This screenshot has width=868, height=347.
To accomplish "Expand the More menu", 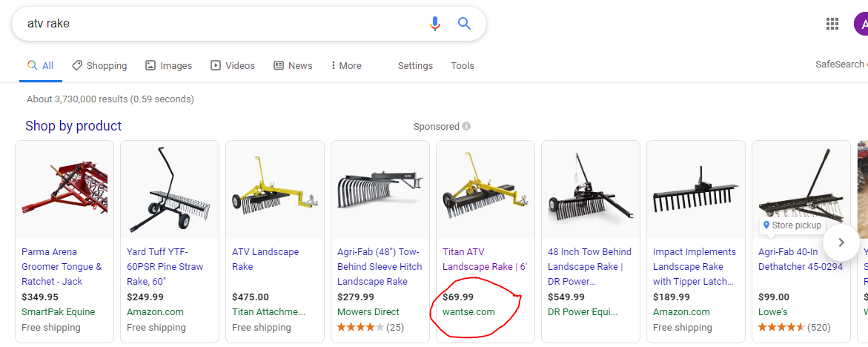I will point(346,65).
